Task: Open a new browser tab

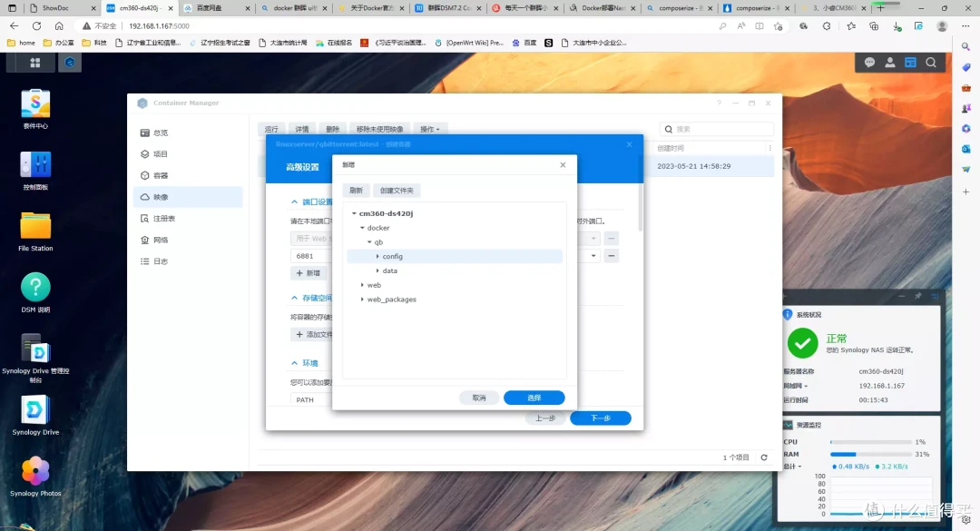Action: 880,8
